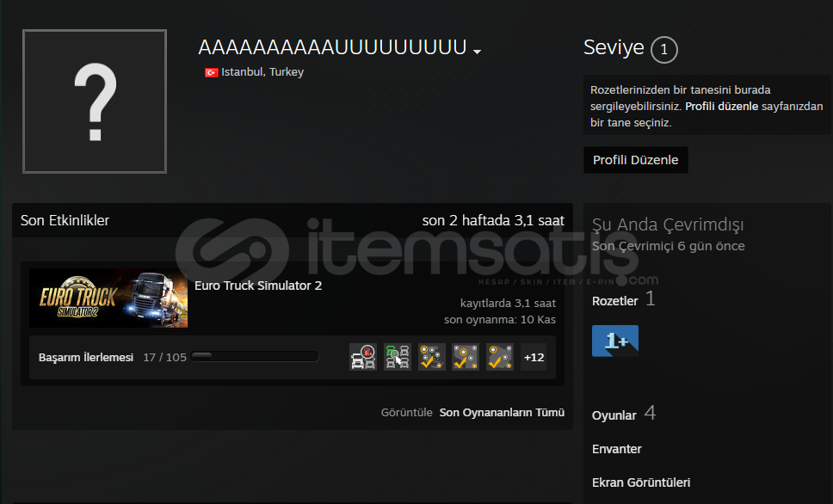Open the 'Profili düzenle' link in badge text
The width and height of the screenshot is (833, 504).
[721, 106]
